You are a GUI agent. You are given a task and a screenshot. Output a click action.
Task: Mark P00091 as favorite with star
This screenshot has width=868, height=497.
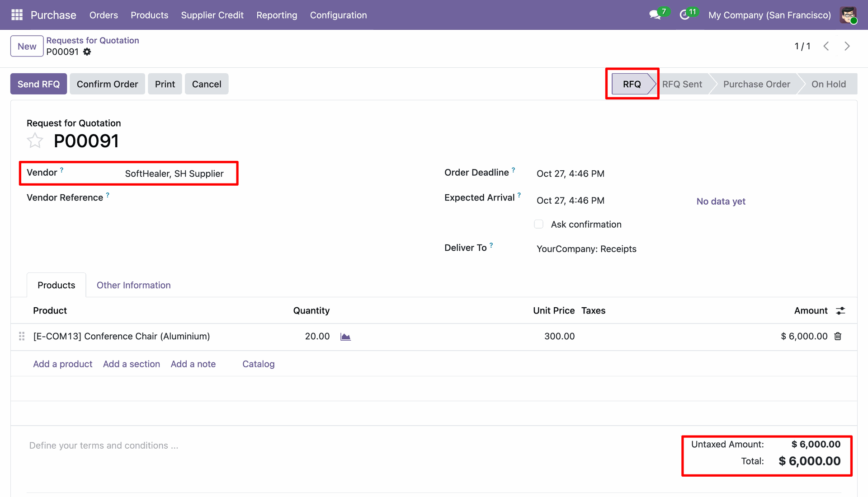(x=35, y=141)
